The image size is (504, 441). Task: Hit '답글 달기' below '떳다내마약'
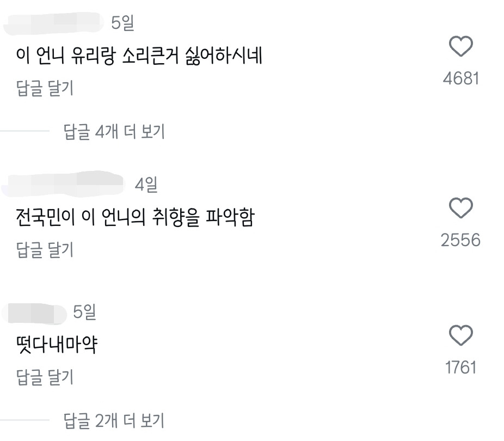pos(45,377)
